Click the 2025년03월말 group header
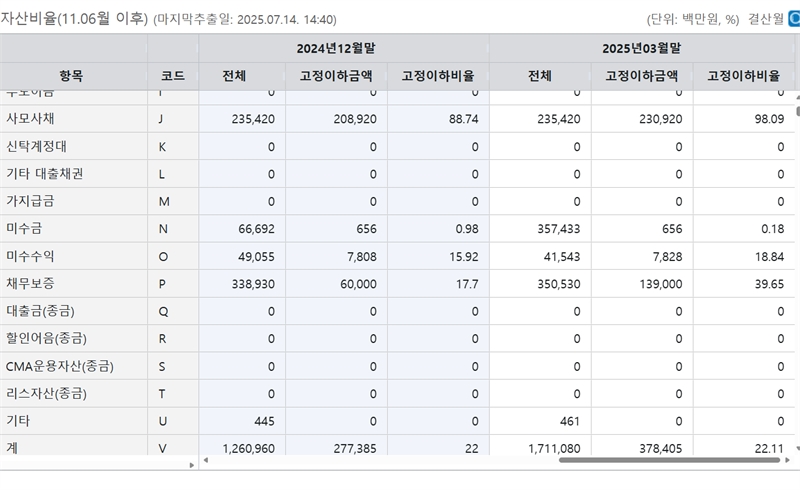This screenshot has width=800, height=490. tap(644, 48)
